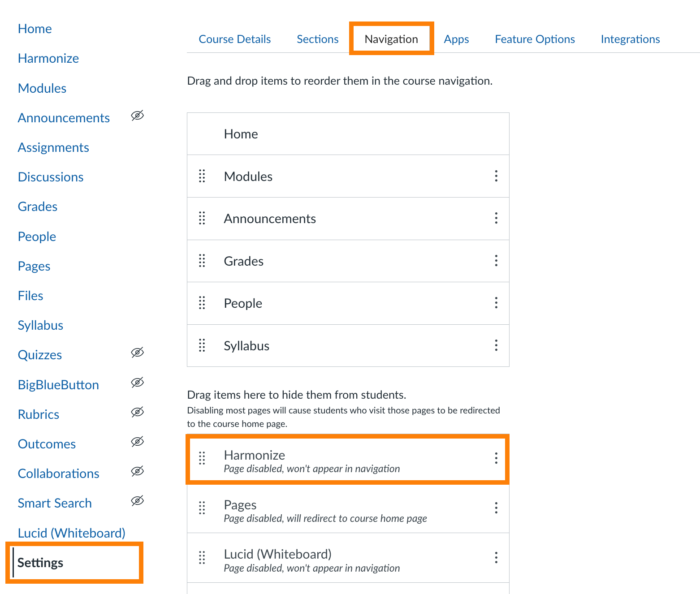Click hidden eye icon beside sidebar Announcements

tap(137, 116)
